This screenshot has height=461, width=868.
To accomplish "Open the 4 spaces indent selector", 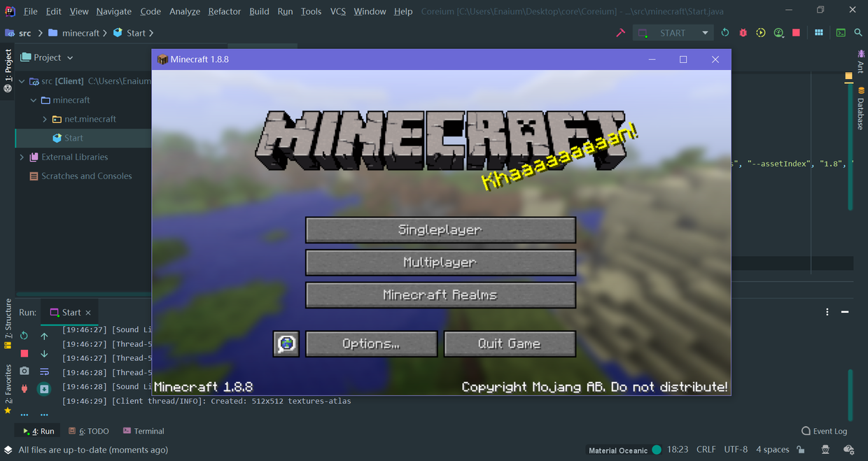I will pos(773,450).
